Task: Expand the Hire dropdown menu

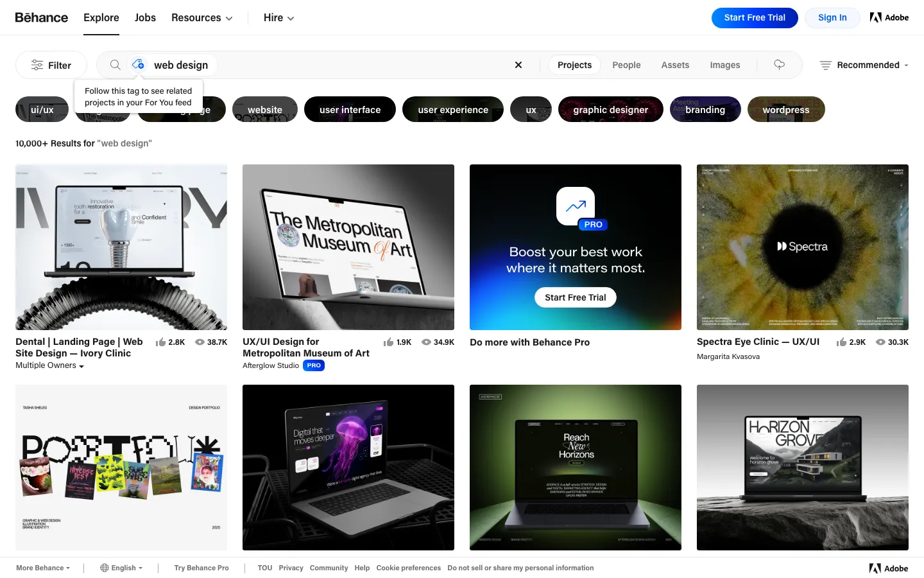Action: [x=278, y=18]
